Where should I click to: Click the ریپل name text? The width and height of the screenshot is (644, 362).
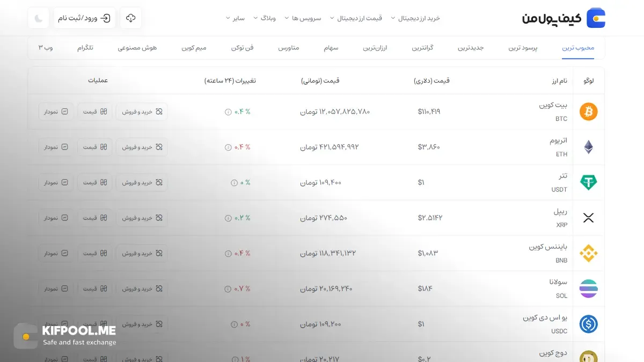point(560,211)
